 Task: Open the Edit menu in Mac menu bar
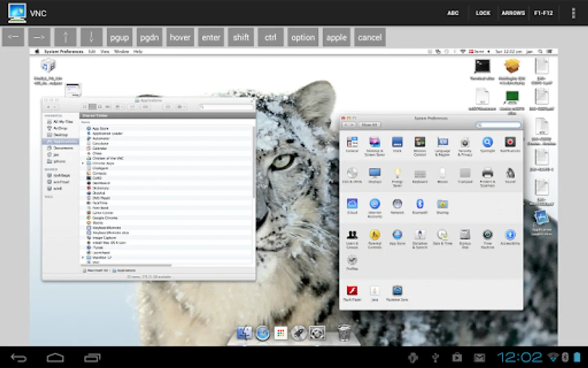click(x=92, y=52)
